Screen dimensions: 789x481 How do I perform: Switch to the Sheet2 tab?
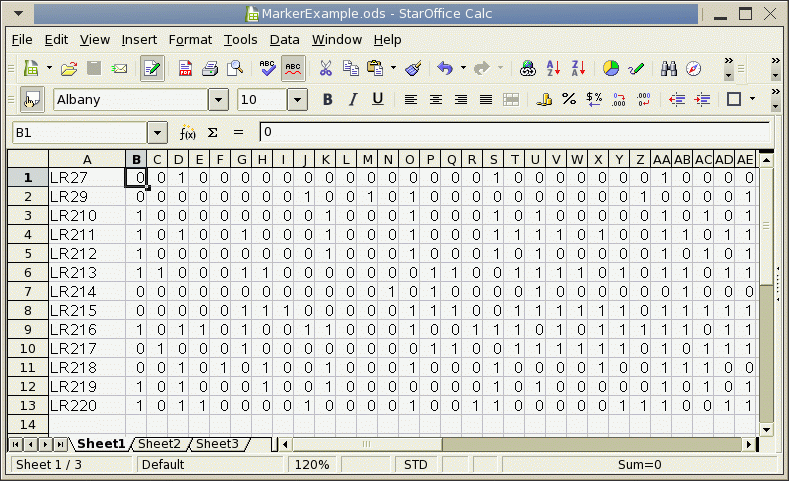click(159, 443)
